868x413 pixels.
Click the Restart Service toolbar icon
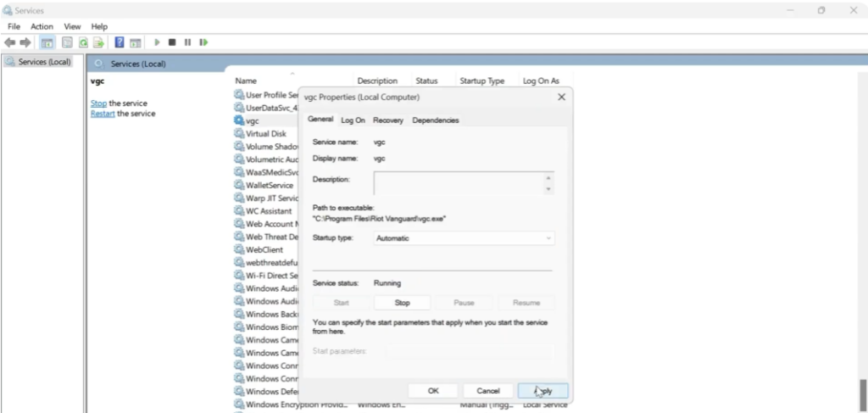203,42
